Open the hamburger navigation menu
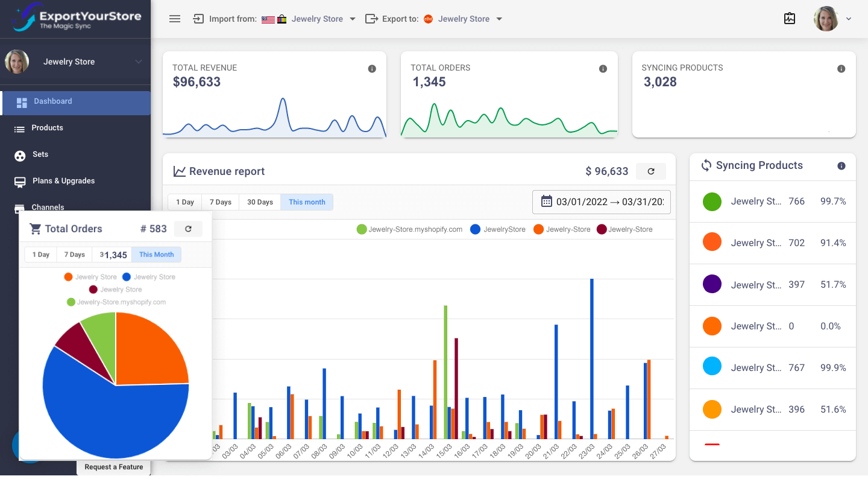Screen dimensions: 868x479 [174, 19]
